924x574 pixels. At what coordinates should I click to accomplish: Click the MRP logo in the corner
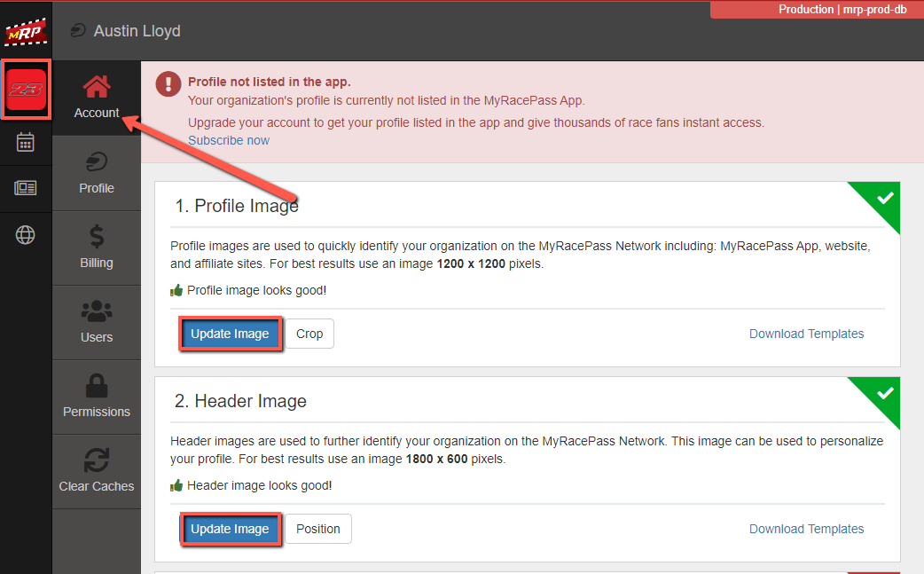[x=26, y=32]
